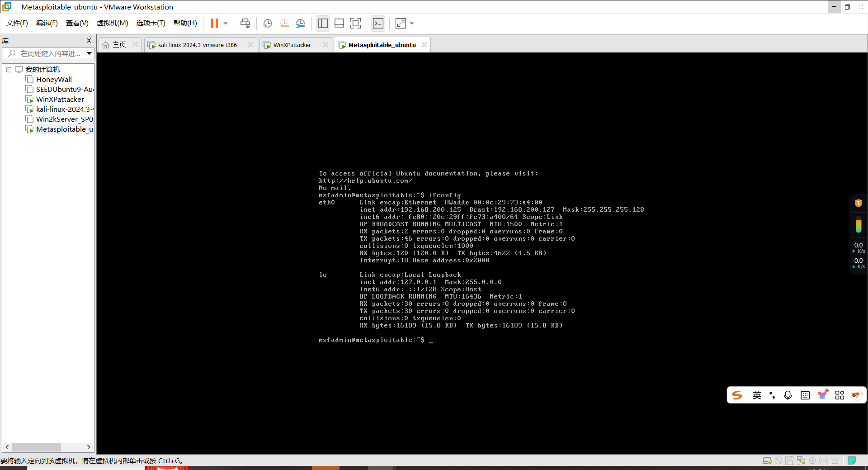The image size is (868, 470).
Task: Click the printer status icon
Action: tap(835, 461)
